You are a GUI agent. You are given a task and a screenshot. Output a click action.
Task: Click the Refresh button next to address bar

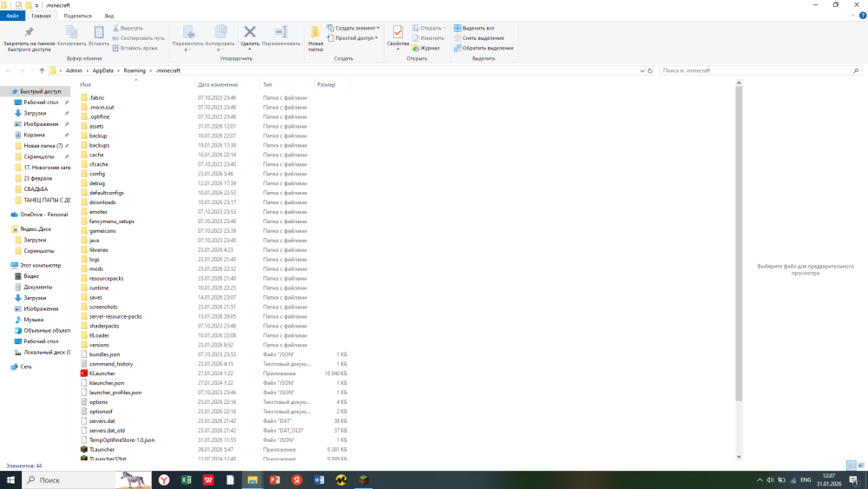[x=650, y=71]
